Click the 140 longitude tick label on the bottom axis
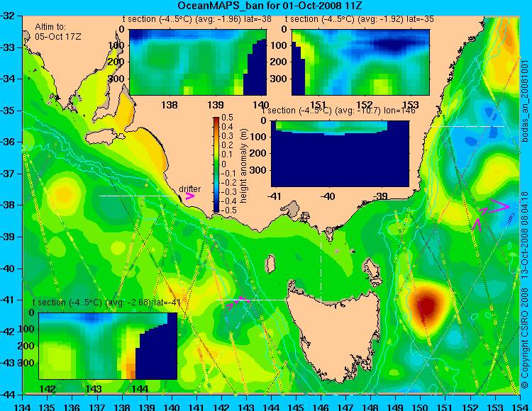Screen dimensions: 532x411 (172, 407)
